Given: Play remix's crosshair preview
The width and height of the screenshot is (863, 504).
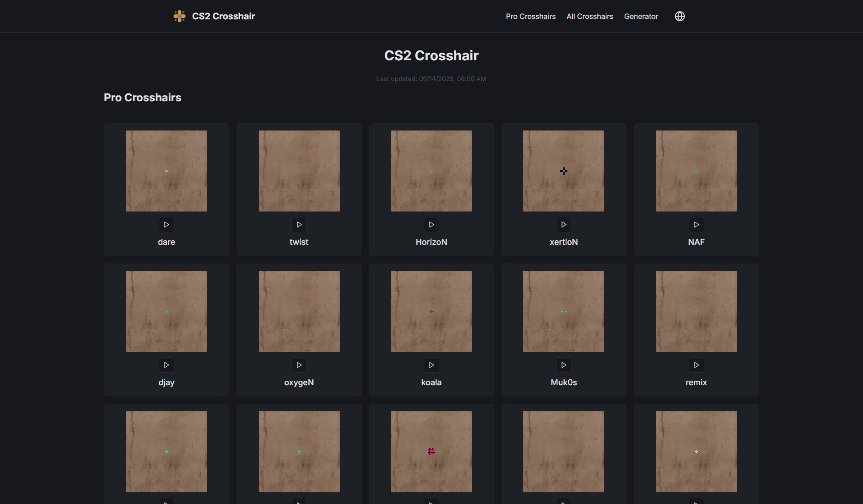Looking at the screenshot, I should [697, 365].
